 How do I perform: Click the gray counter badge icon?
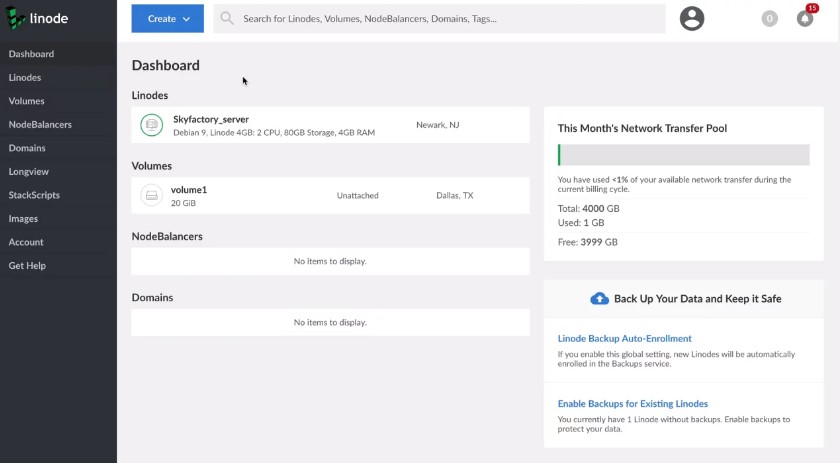[x=769, y=19]
